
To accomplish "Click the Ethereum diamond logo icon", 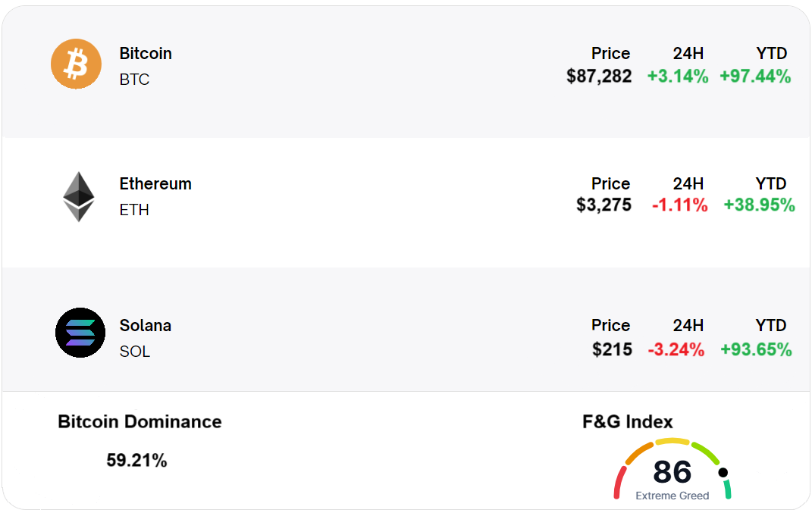I will click(x=79, y=196).
